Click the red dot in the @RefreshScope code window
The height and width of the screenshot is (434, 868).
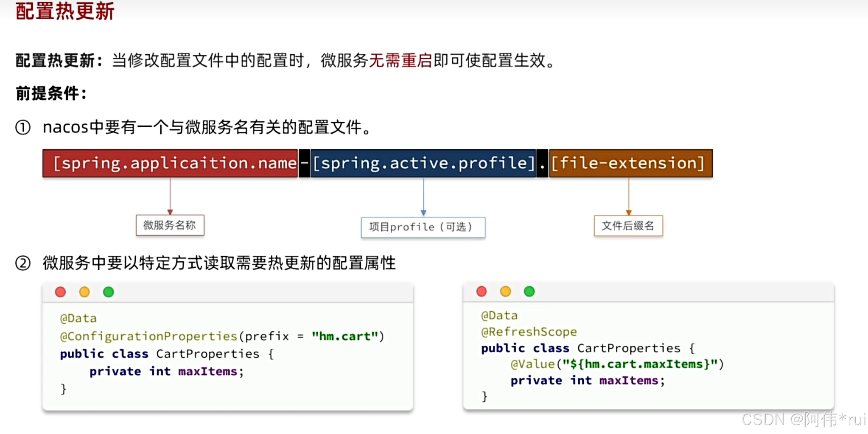[482, 291]
